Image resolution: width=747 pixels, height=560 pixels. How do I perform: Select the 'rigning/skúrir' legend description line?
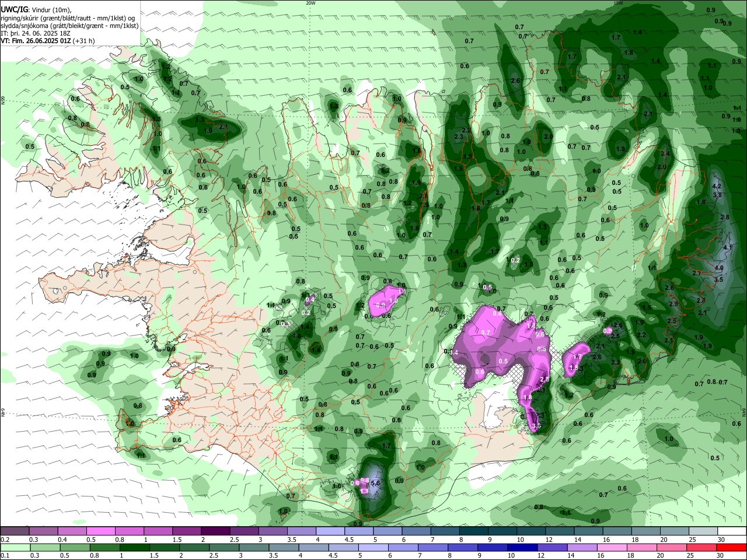pyautogui.click(x=67, y=18)
